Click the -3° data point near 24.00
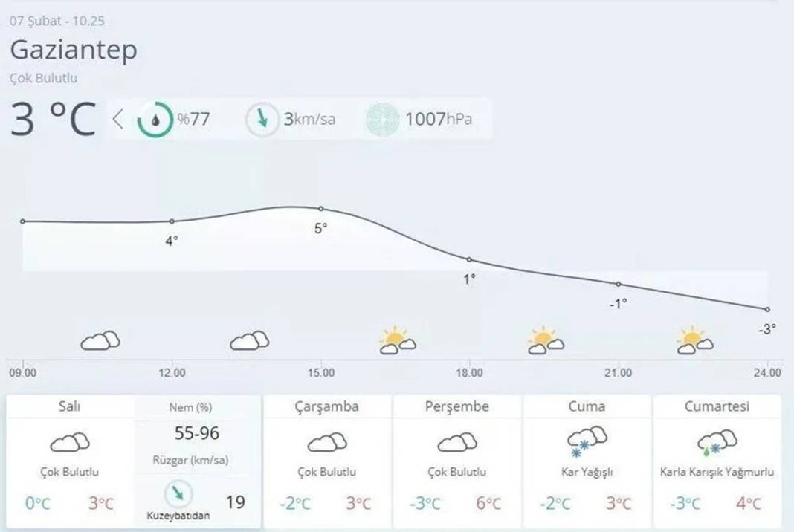Image resolution: width=794 pixels, height=532 pixels. pos(767,310)
